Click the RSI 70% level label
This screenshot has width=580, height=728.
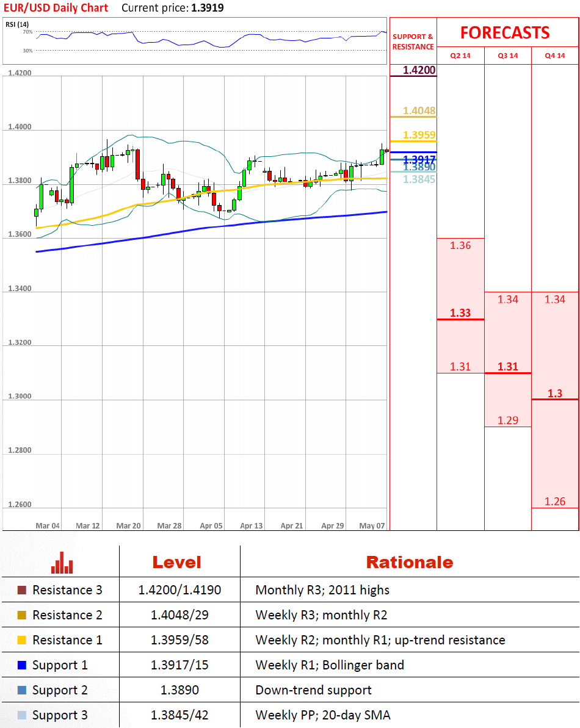28,32
